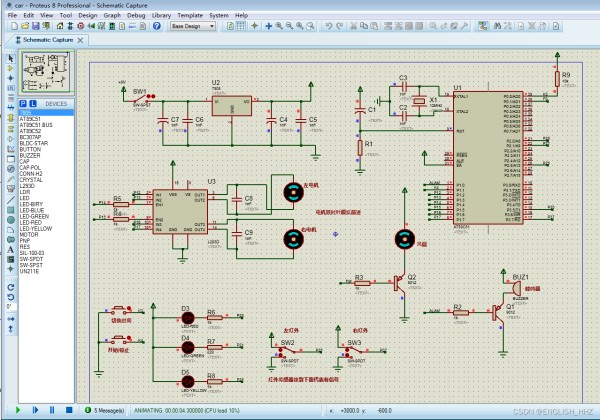
Task: Open the Library menu
Action: [161, 15]
